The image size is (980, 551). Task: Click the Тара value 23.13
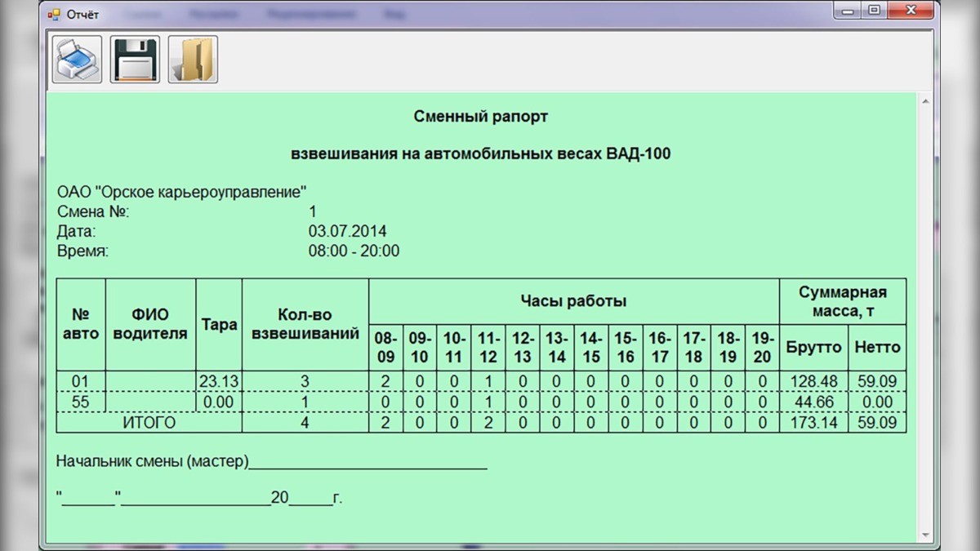click(x=218, y=381)
